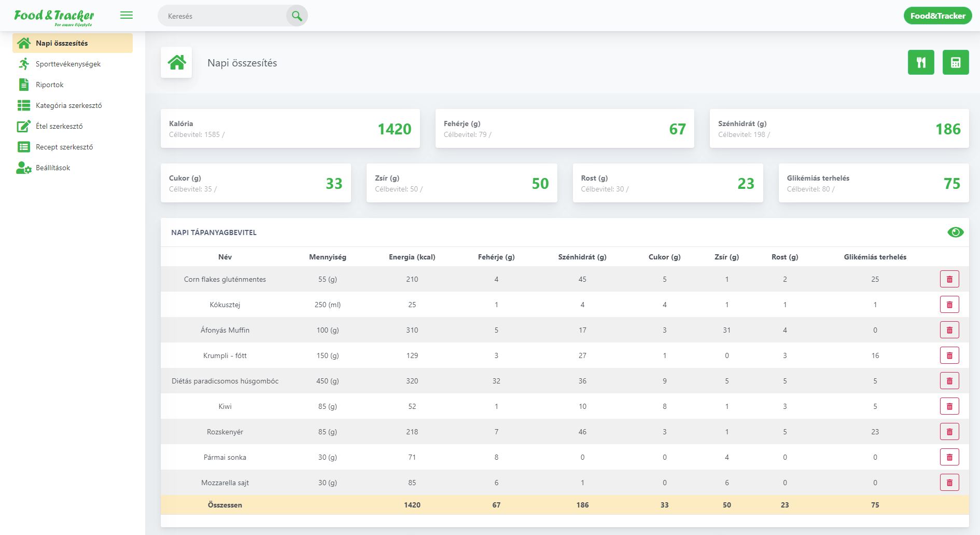Viewport: 980px width, 535px height.
Task: Click the Sporttevékenységek running icon
Action: tap(24, 64)
